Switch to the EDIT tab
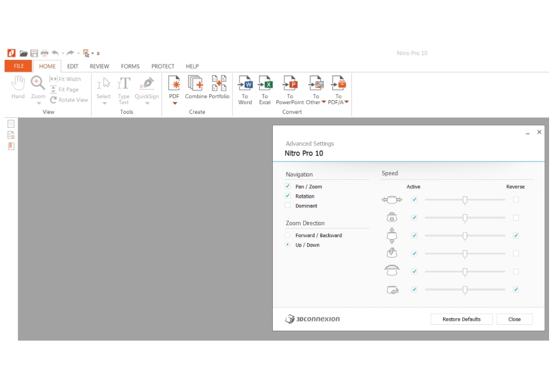The width and height of the screenshot is (555, 392). click(73, 66)
